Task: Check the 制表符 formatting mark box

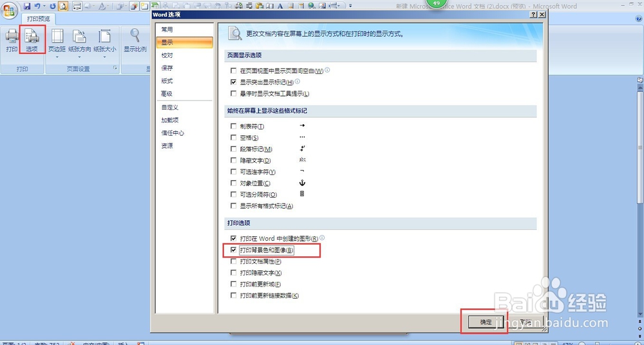Action: [x=233, y=126]
